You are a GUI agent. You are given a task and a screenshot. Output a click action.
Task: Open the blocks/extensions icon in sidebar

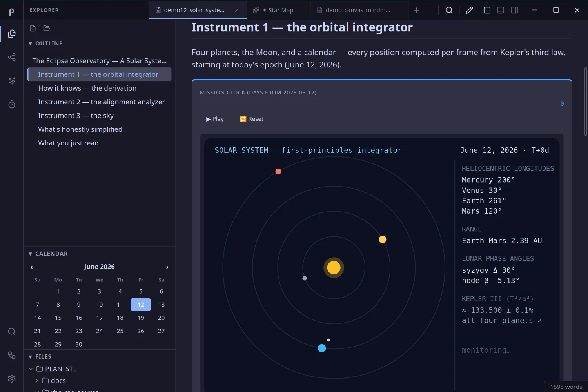12,355
